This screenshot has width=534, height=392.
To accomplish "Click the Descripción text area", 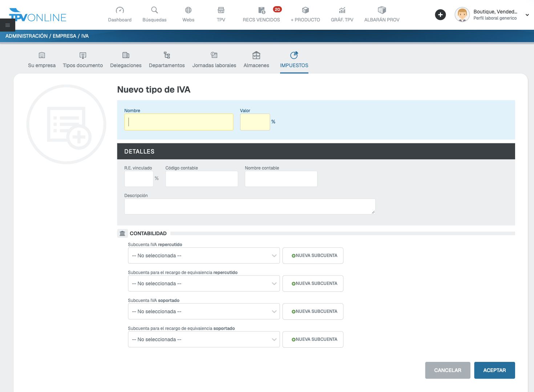I will pos(250,207).
